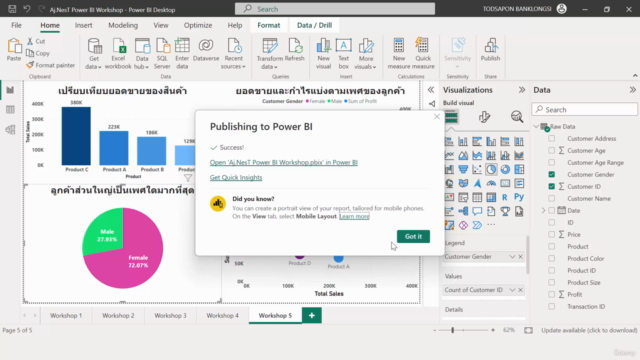The width and height of the screenshot is (640, 360).
Task: Switch to the Modeling tab
Action: [123, 25]
